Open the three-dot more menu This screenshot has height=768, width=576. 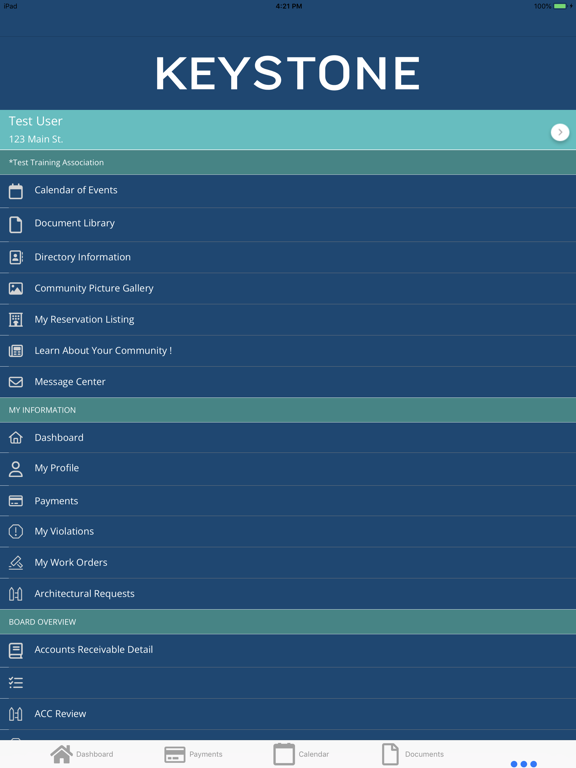click(x=524, y=764)
